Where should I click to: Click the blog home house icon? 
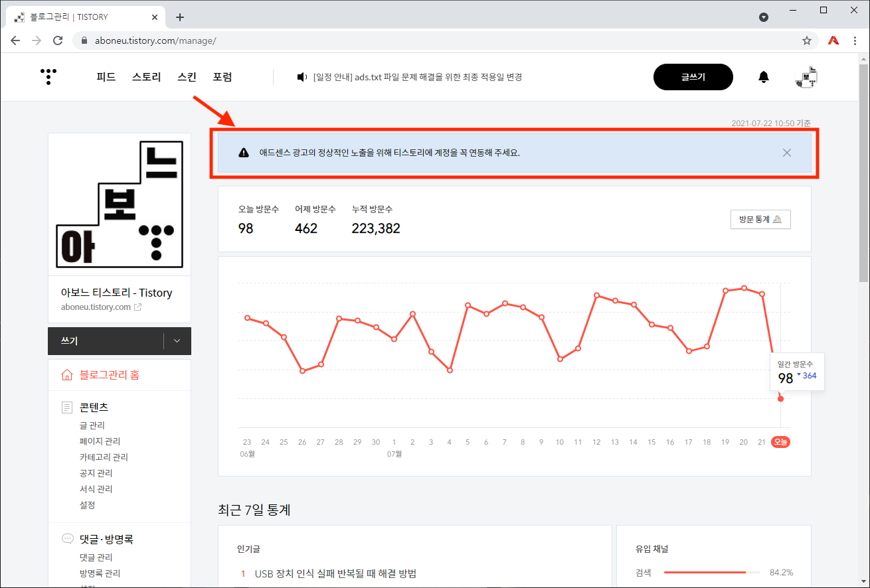click(x=66, y=375)
